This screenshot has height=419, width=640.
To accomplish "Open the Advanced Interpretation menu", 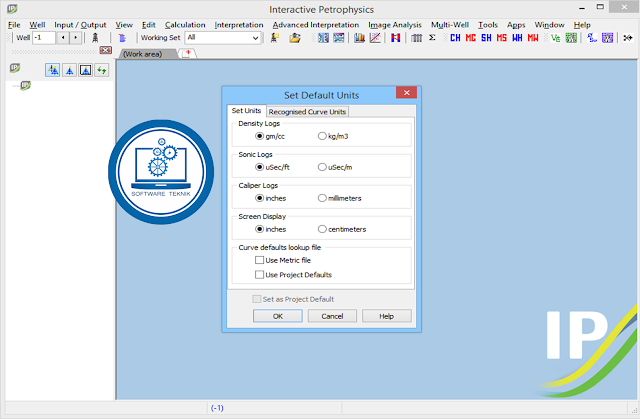I will (316, 25).
